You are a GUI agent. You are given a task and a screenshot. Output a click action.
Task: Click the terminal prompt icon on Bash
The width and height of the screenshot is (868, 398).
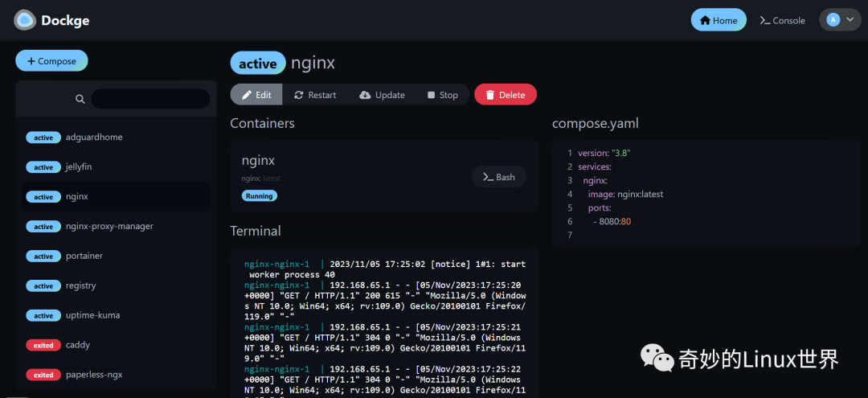coord(489,177)
